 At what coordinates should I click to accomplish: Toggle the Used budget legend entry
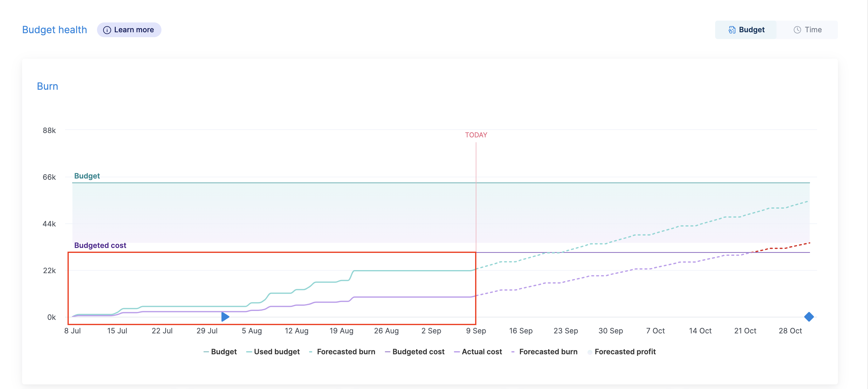[x=273, y=352]
